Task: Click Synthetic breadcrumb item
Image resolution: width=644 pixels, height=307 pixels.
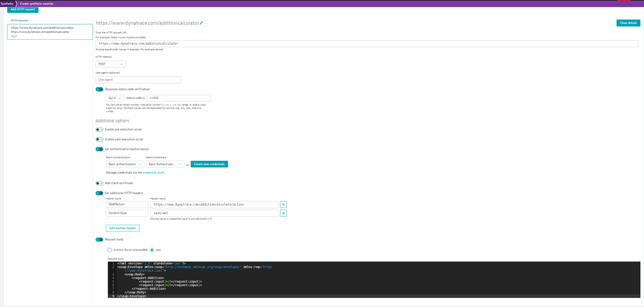Action: pyautogui.click(x=6, y=3)
